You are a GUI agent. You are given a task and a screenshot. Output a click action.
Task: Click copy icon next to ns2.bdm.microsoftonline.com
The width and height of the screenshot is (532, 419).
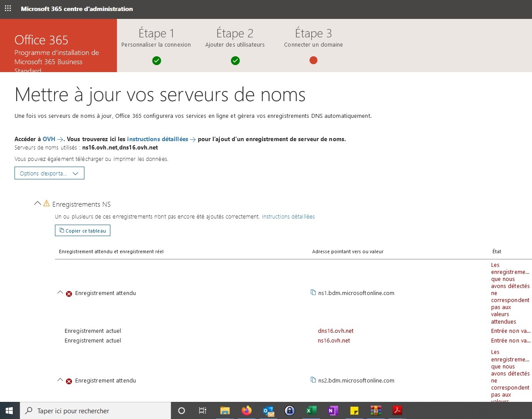313,380
